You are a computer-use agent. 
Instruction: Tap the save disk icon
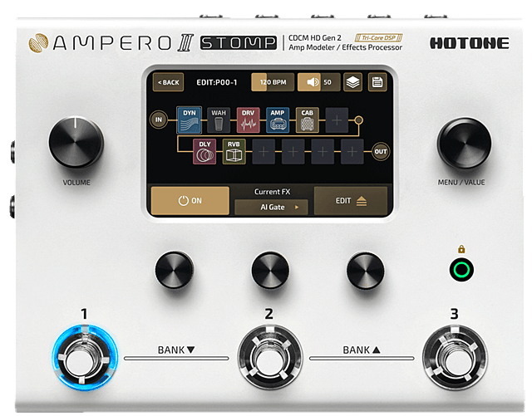(377, 83)
